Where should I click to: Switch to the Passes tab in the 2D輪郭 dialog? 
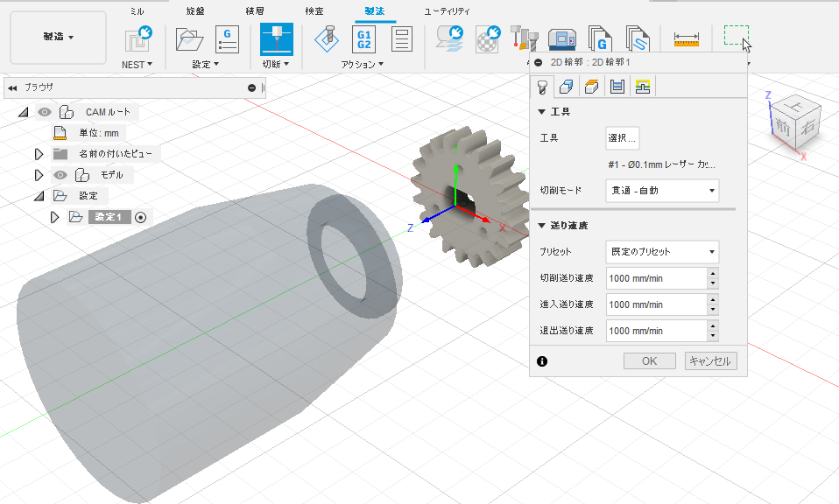tap(617, 87)
